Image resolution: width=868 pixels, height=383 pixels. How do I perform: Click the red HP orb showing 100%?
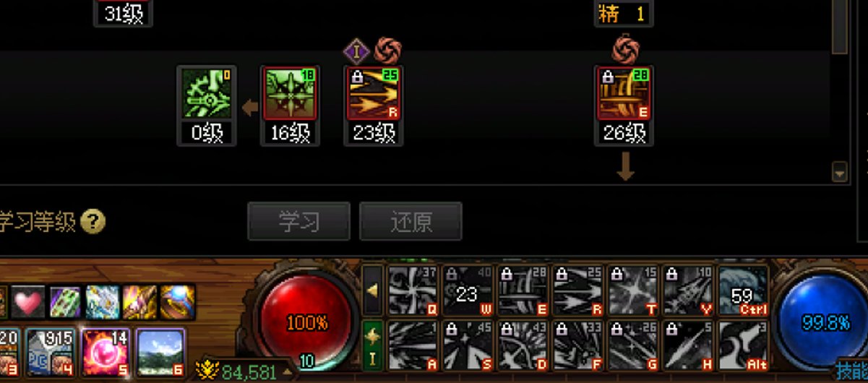point(307,322)
